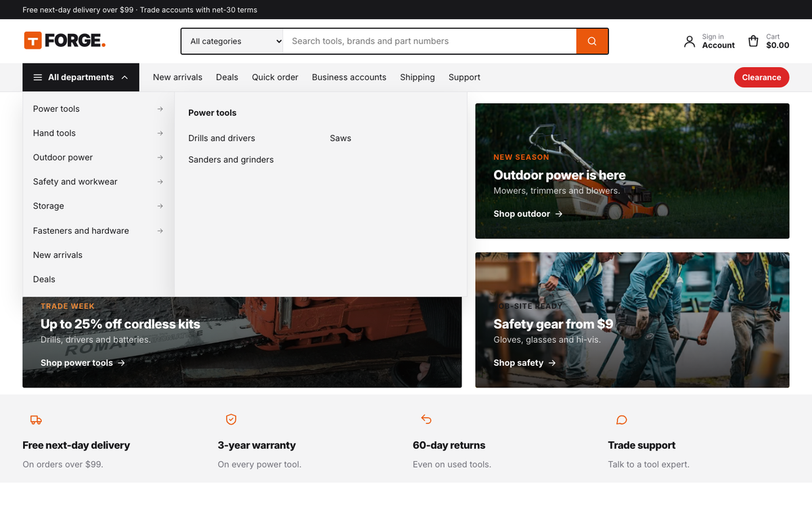812x508 pixels.
Task: Click Free next-day delivery heading
Action: 76,446
